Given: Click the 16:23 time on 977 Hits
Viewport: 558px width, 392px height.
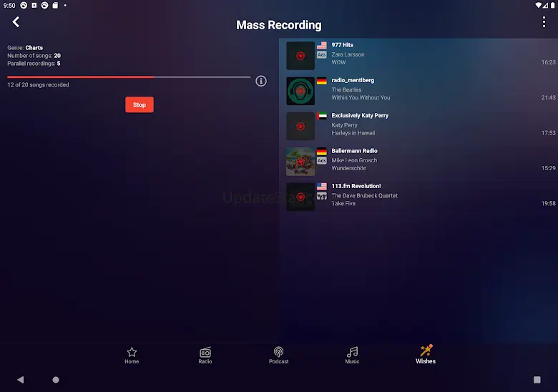Looking at the screenshot, I should pos(548,62).
